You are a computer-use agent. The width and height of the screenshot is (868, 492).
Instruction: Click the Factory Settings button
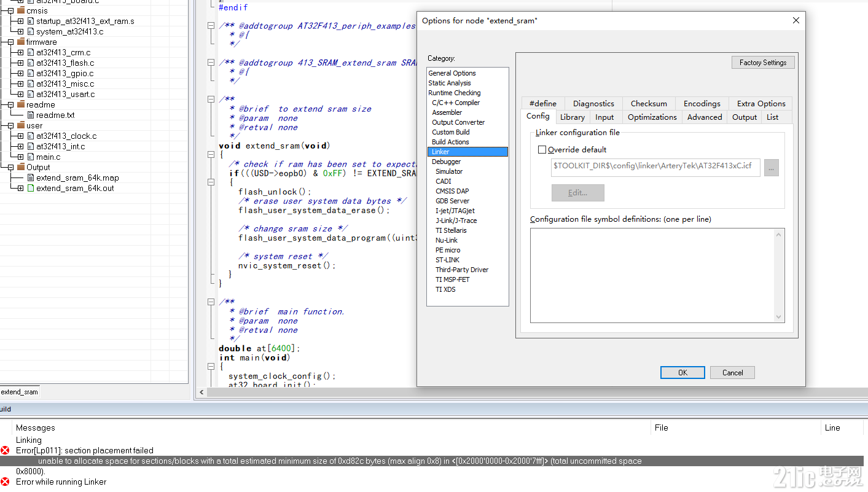(763, 62)
